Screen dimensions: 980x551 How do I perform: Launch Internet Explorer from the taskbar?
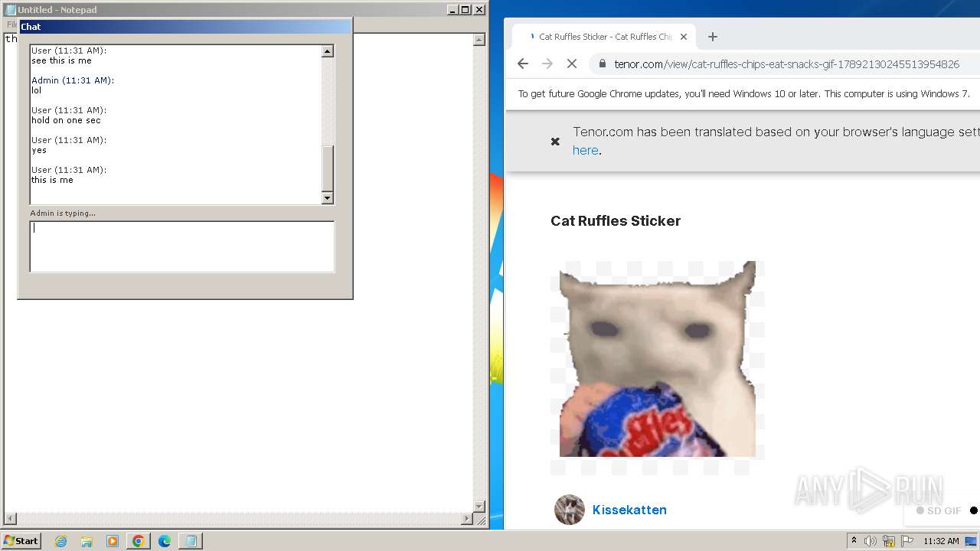pos(60,541)
